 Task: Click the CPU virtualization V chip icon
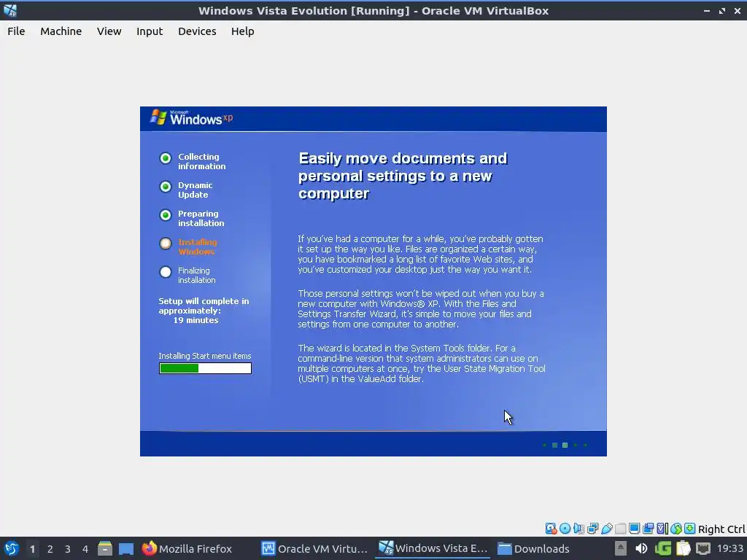click(x=662, y=529)
